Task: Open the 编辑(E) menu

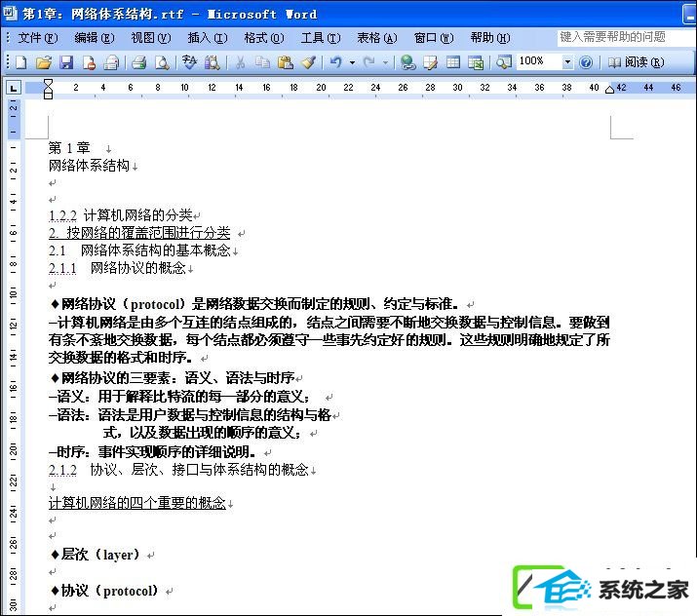Action: 95,38
